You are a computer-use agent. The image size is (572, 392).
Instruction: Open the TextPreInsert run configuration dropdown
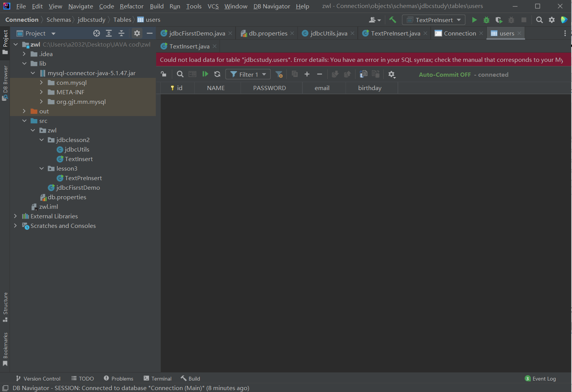pos(434,20)
